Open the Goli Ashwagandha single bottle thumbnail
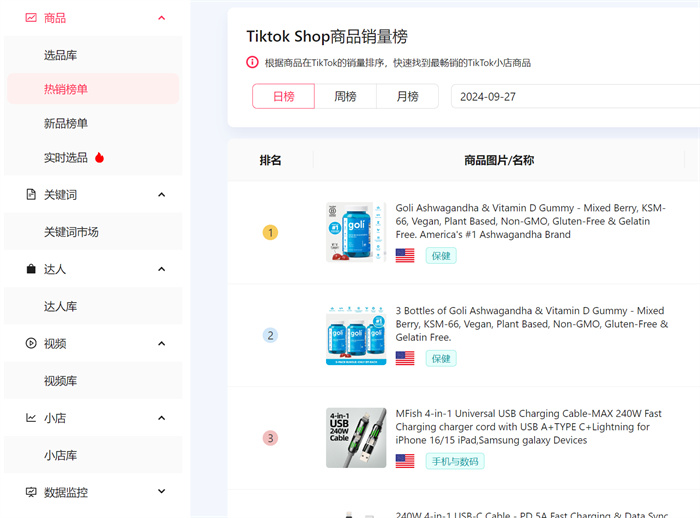Viewport: 700px width, 518px height. click(x=356, y=232)
